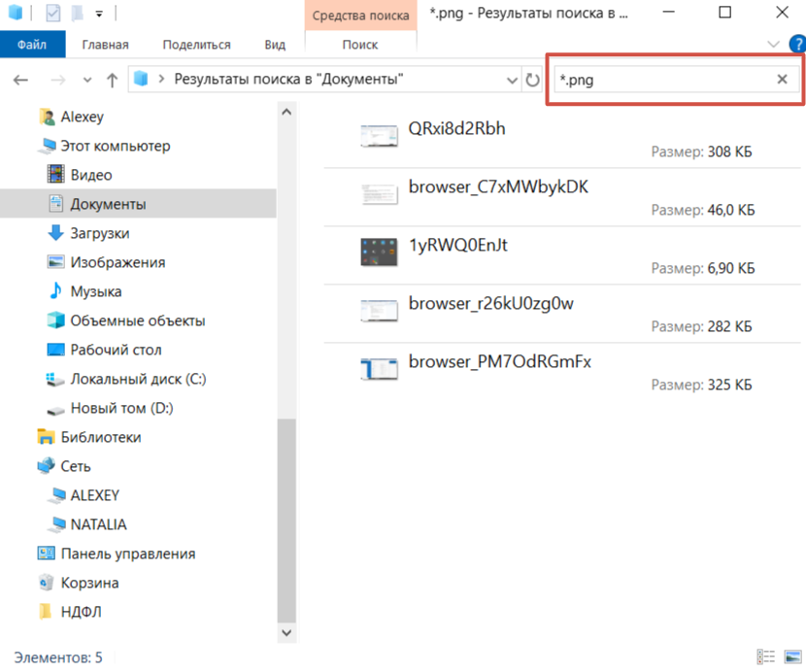Open Help via the question mark

[798, 45]
